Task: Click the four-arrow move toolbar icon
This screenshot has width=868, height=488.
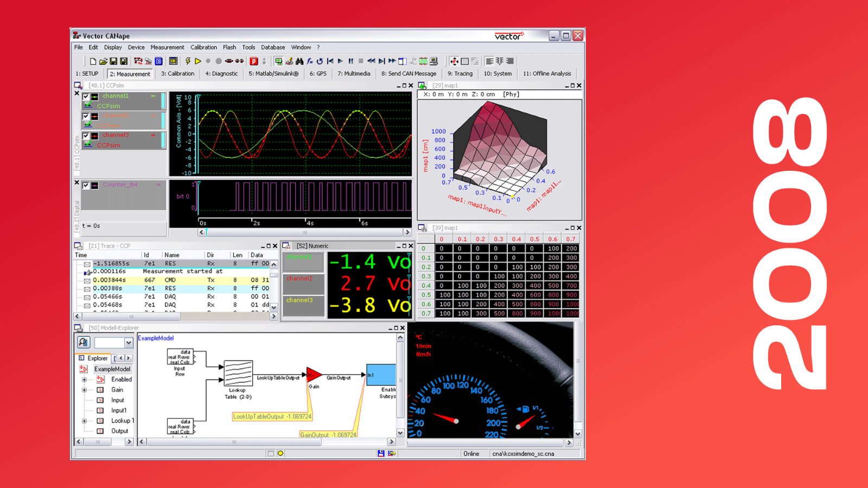Action: [x=454, y=61]
